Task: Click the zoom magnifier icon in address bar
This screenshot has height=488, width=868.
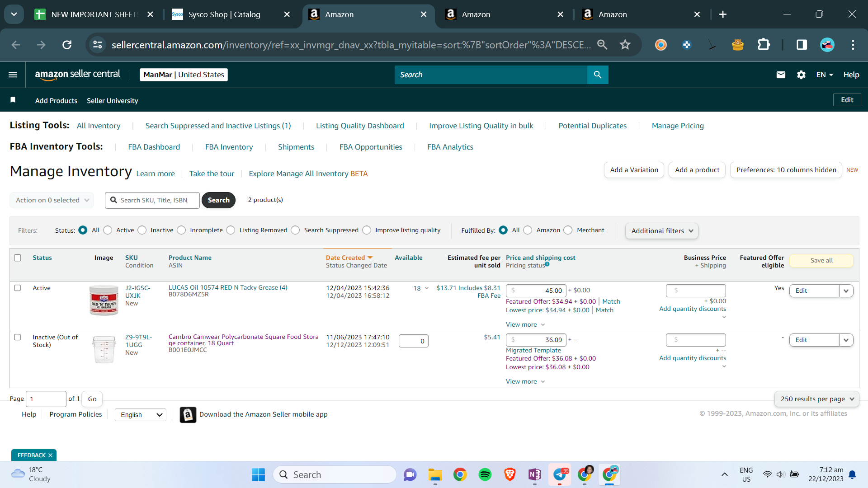Action: [602, 44]
